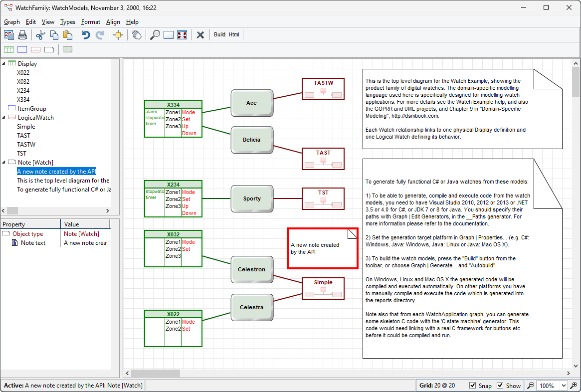Viewport: 581px width, 392px height.
Task: Select TAST in the LogicalWatch tree
Action: (x=23, y=135)
